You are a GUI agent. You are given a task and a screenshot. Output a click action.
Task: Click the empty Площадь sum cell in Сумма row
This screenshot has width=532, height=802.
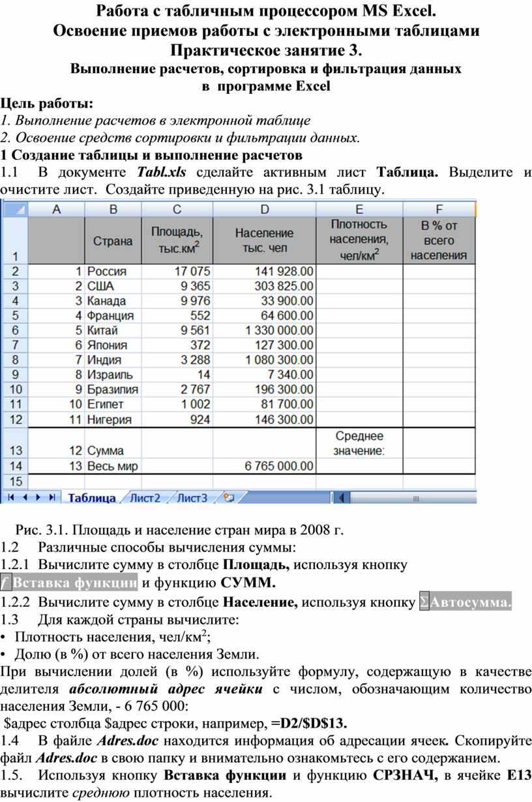[177, 443]
